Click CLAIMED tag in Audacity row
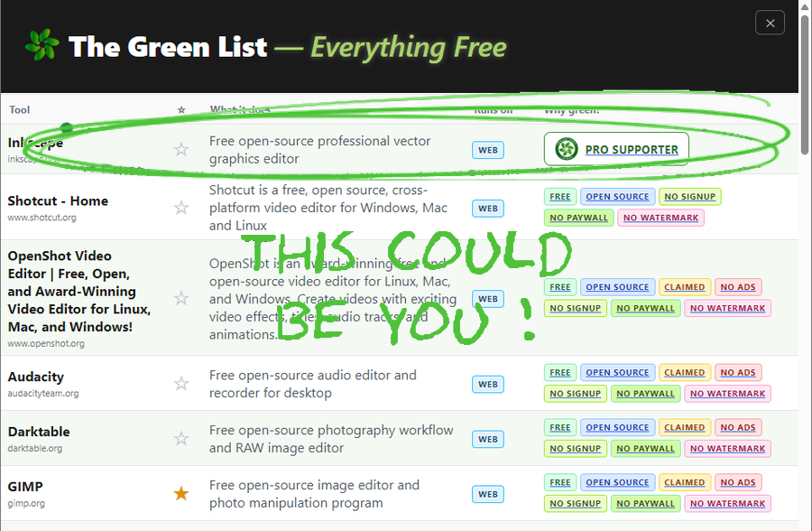Viewport: 812px width, 531px height. coord(685,372)
